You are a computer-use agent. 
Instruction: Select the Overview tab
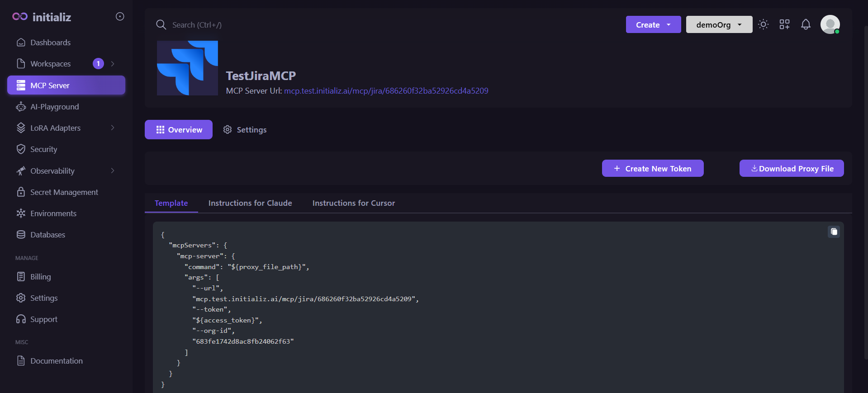[179, 130]
